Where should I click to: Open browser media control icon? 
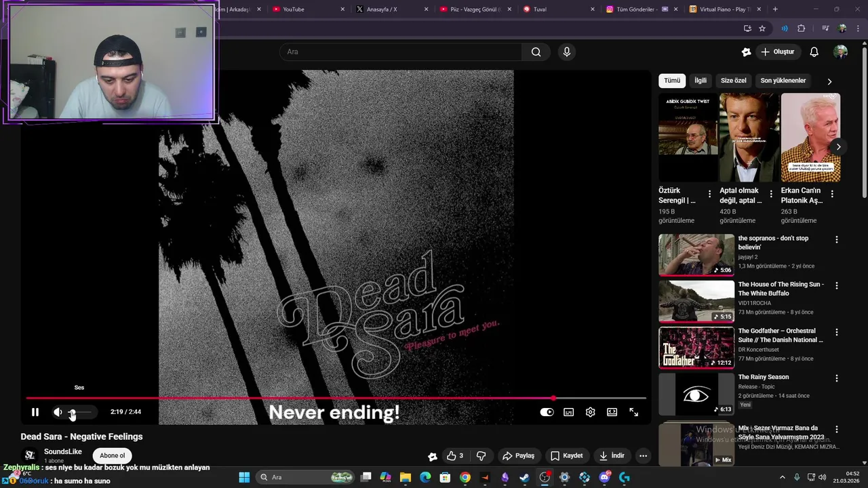(x=825, y=28)
